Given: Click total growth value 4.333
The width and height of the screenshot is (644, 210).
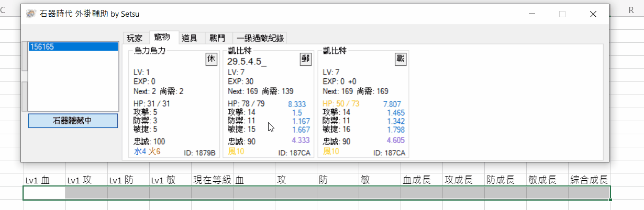Looking at the screenshot, I should (x=300, y=141).
